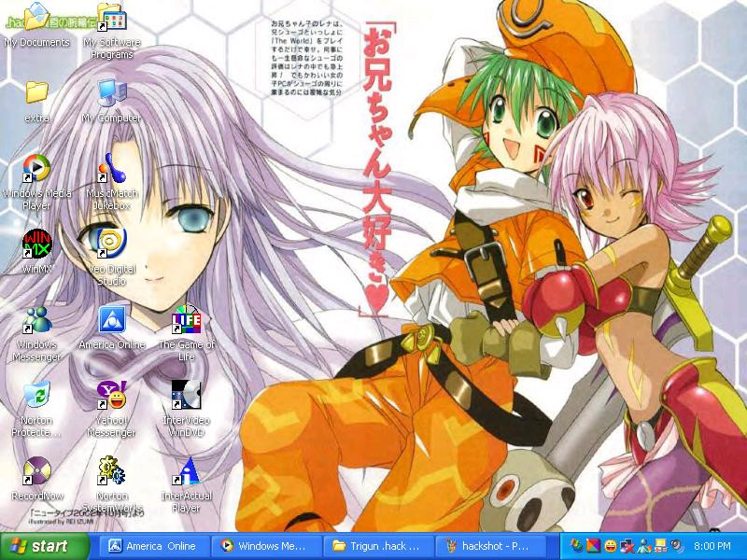Viewport: 747px width, 560px height.
Task: Open Yahoo Messenger smiley tray icon
Action: [x=611, y=546]
